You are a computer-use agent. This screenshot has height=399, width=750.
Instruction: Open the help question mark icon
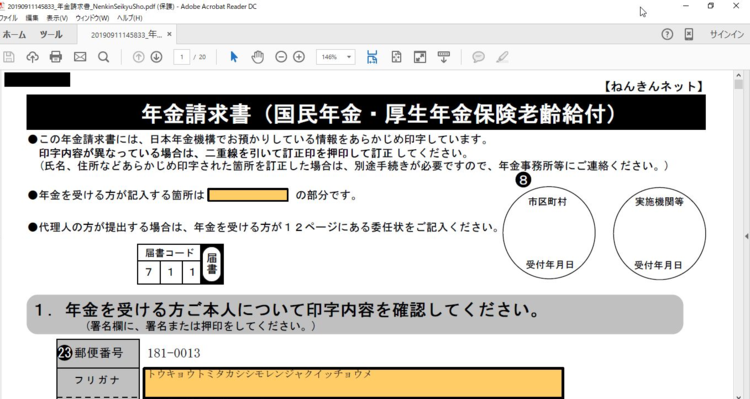coord(667,34)
